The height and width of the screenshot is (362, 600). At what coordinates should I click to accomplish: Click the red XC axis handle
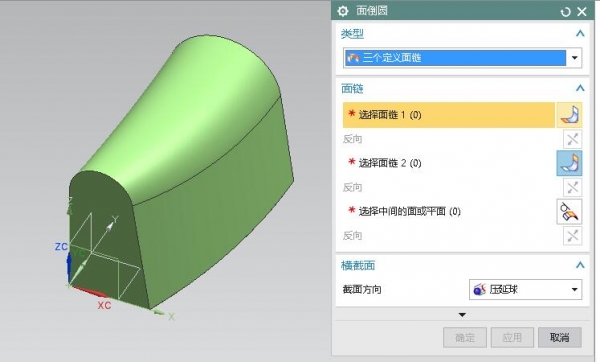[x=90, y=292]
